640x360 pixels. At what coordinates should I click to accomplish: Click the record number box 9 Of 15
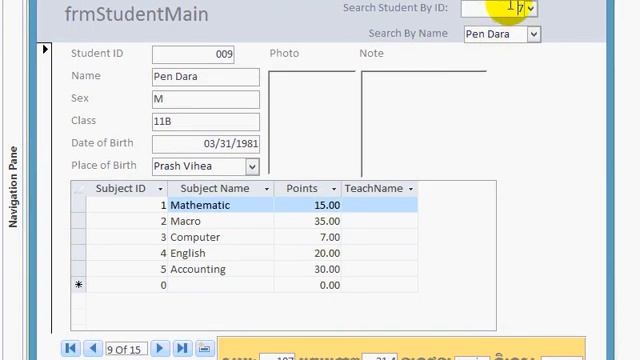click(x=126, y=349)
